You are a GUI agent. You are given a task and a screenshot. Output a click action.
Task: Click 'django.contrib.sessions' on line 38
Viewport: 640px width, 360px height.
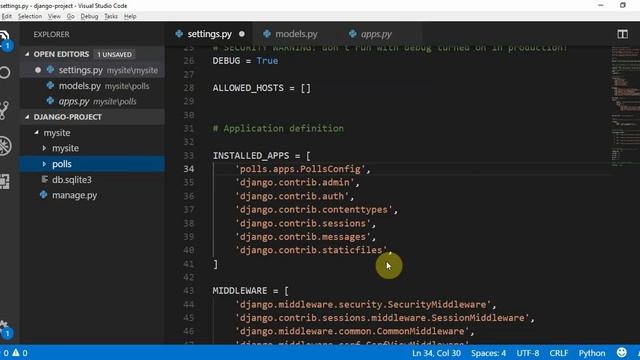coord(305,223)
